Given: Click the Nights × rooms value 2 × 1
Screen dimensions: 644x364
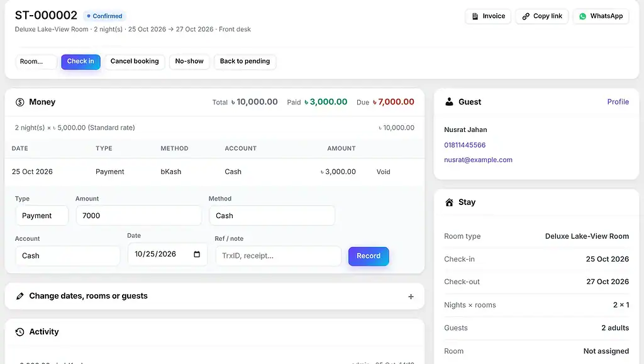Looking at the screenshot, I should (x=621, y=305).
